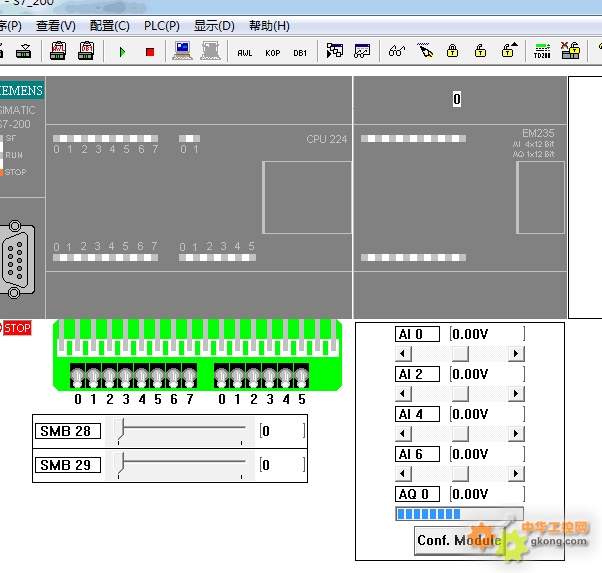Select the EM235 analog module
The image size is (602, 573).
pos(460,197)
